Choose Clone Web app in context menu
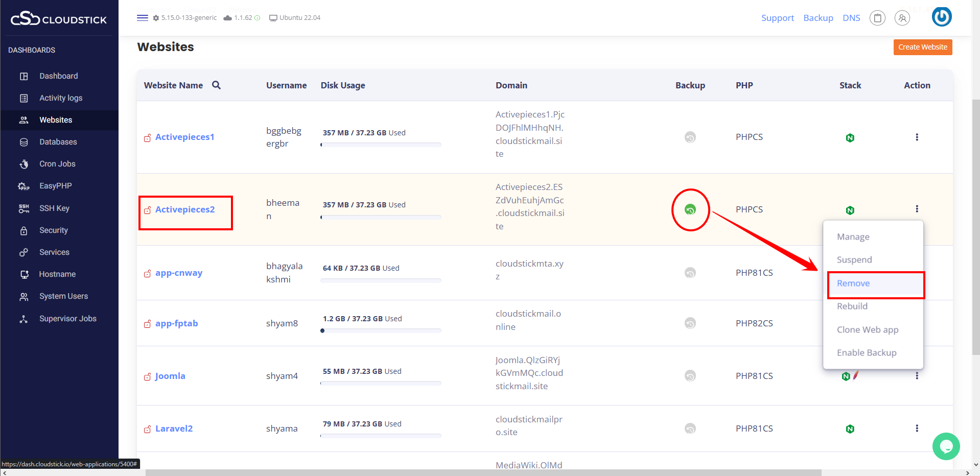Screen dimensions: 980x476 [867, 330]
